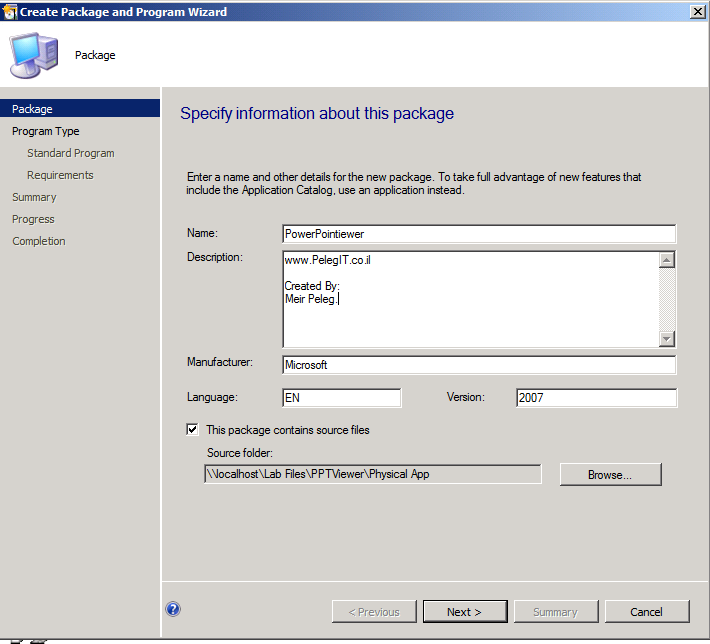
Task: Select the Package step in the sidebar
Action: click(80, 109)
